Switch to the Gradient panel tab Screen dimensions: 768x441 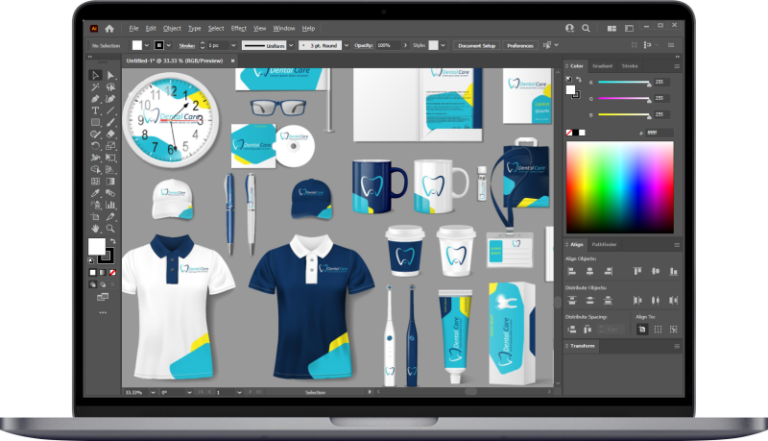click(x=602, y=66)
